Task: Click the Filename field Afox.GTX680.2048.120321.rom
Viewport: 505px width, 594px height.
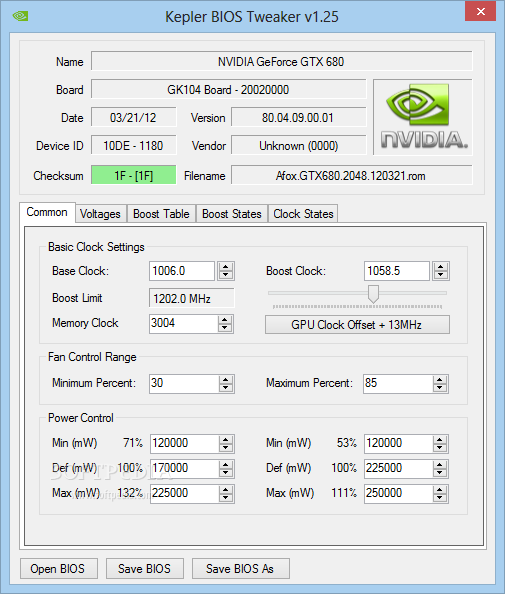Action: [352, 175]
